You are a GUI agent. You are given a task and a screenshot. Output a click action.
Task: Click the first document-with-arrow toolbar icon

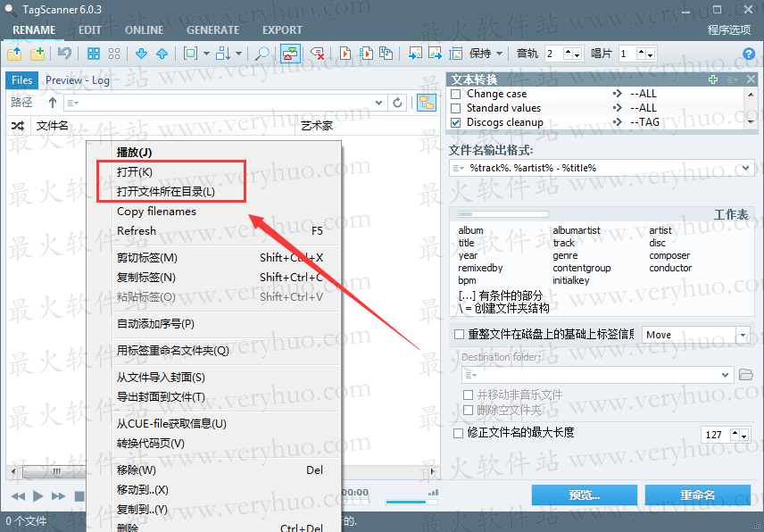click(x=345, y=54)
